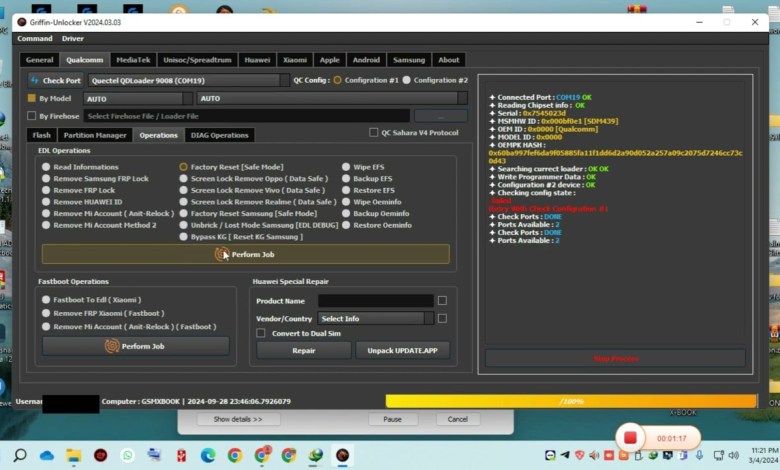Switch to the DIAG Operations tab
Viewport: 780px width, 470px height.
click(219, 135)
